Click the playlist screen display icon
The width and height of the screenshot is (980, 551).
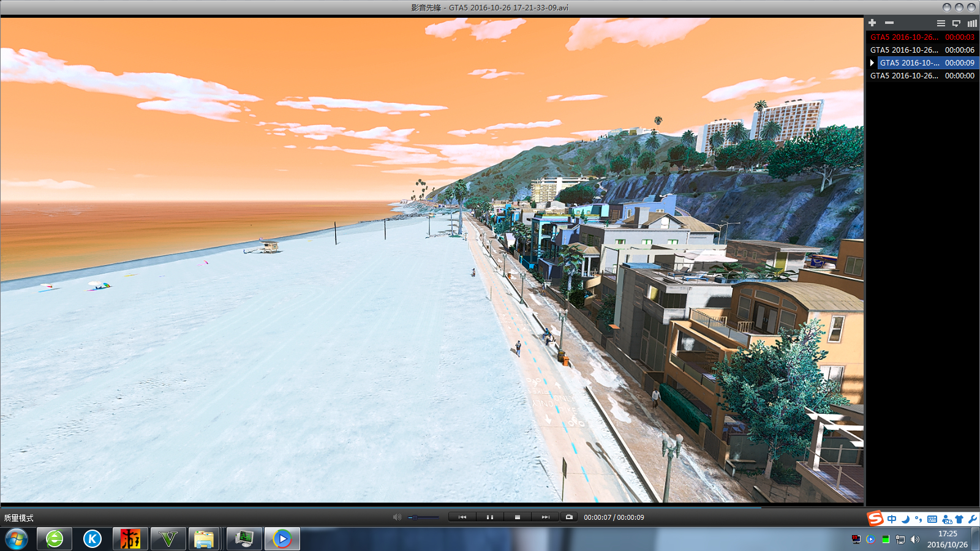pos(956,23)
